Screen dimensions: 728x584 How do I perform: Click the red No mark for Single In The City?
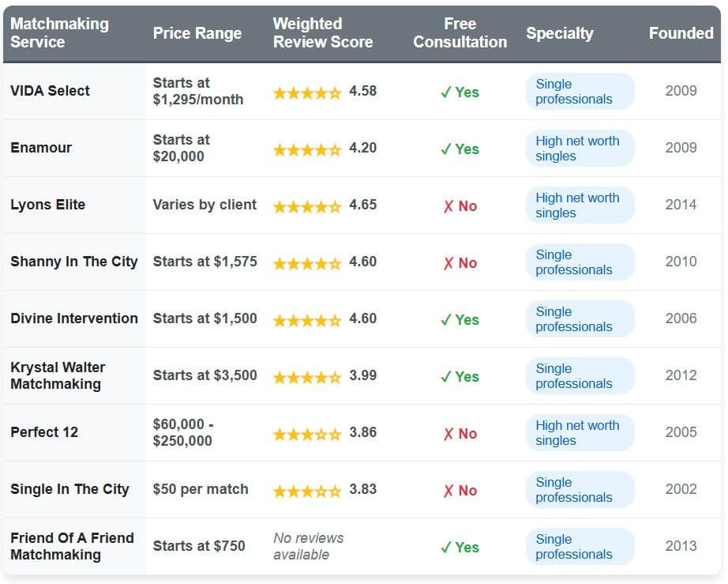[x=460, y=491]
